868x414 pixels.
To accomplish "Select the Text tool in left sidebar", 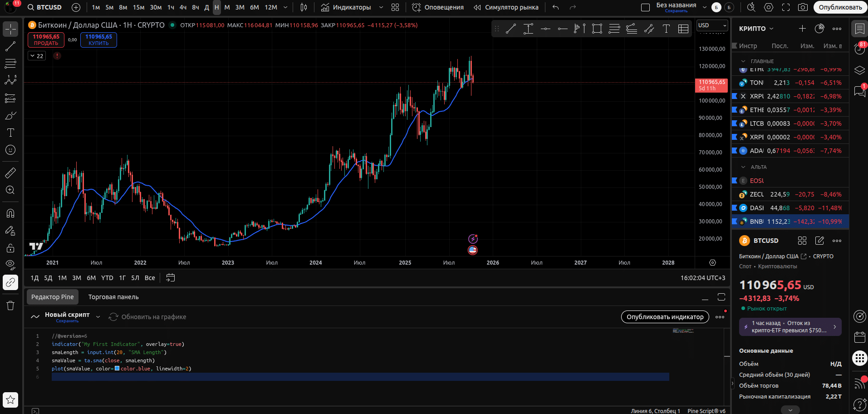I will coord(10,133).
